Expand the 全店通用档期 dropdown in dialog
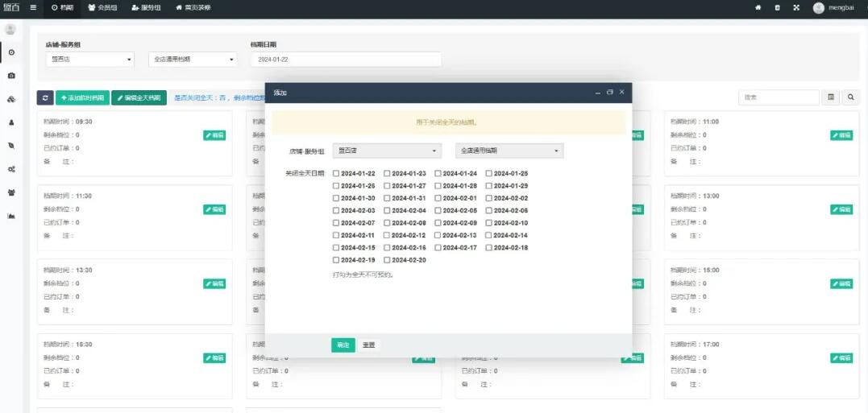This screenshot has height=413, width=868. (x=509, y=151)
